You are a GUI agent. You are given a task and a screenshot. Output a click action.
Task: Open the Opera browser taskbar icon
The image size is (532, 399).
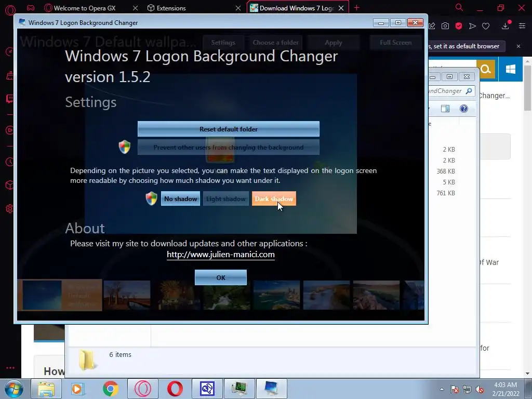pyautogui.click(x=175, y=389)
